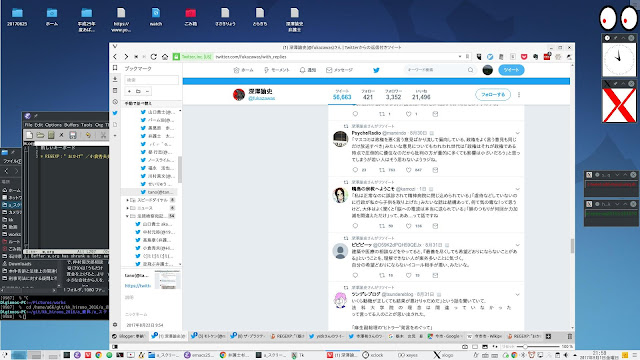The image size is (640, 360).
Task: Click the ツイート compose button
Action: (x=511, y=70)
